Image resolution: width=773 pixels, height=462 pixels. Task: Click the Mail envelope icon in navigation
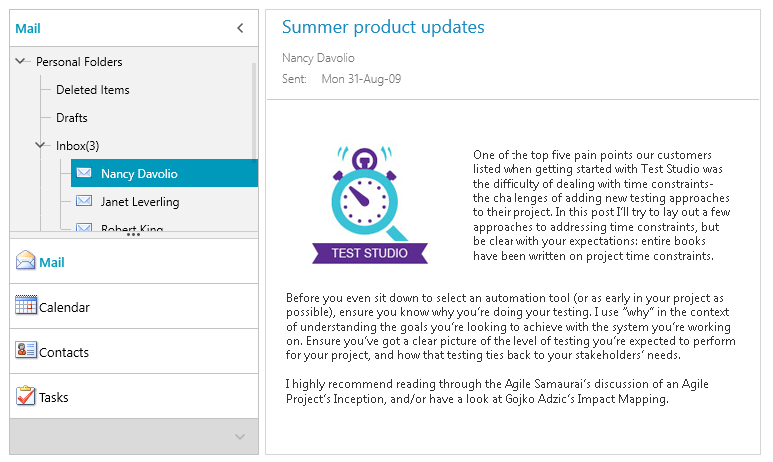click(x=26, y=262)
